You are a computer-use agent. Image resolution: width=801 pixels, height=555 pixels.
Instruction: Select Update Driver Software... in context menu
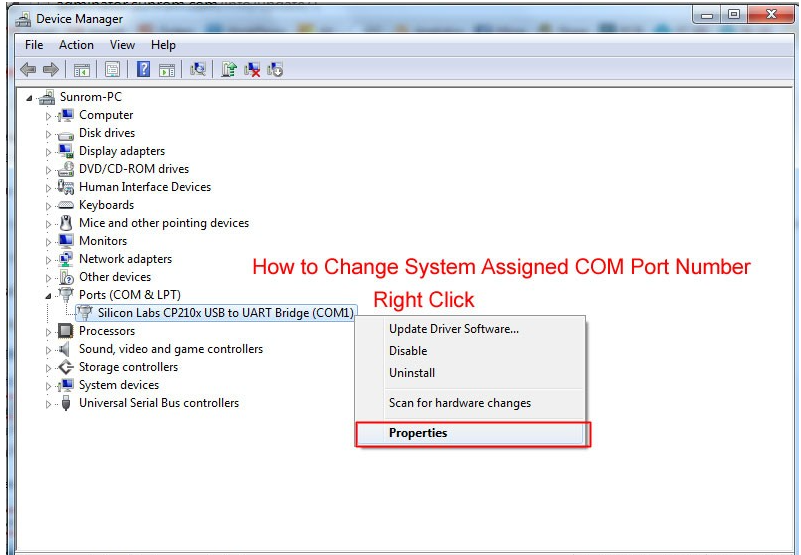tap(453, 329)
